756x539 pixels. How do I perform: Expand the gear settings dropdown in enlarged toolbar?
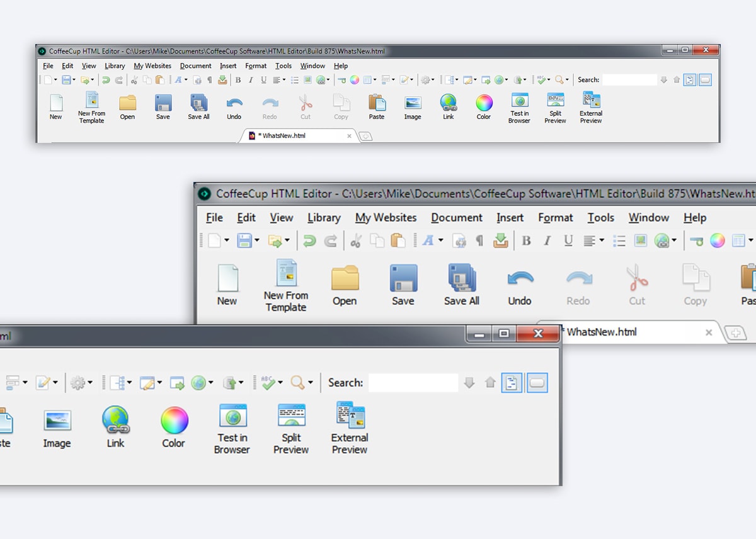pyautogui.click(x=91, y=383)
